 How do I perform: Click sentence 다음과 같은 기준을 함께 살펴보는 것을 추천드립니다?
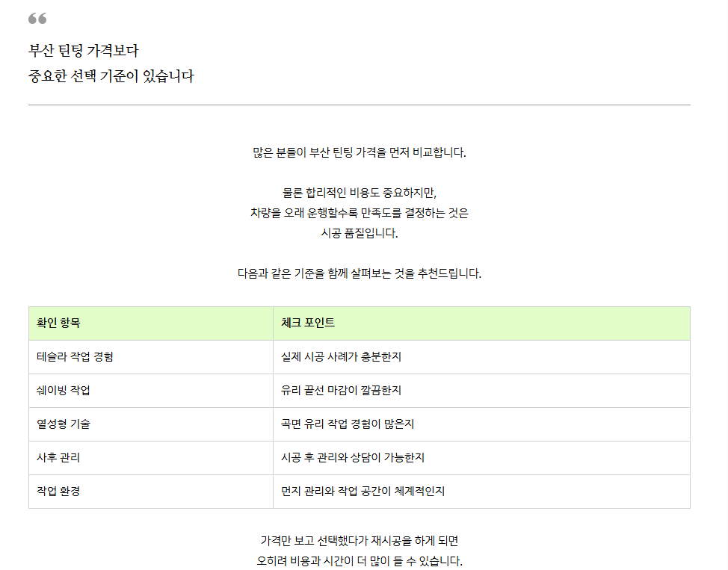(x=360, y=273)
